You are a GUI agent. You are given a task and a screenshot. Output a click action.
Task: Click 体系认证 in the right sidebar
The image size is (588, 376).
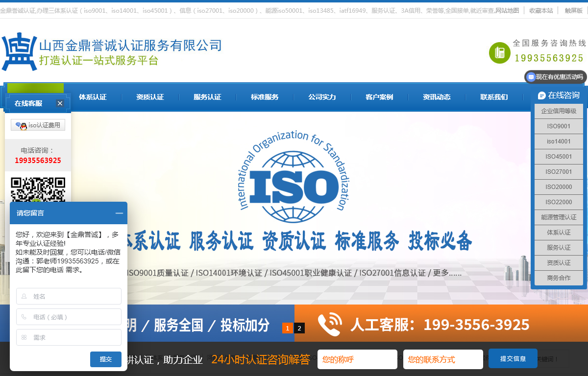pos(559,233)
